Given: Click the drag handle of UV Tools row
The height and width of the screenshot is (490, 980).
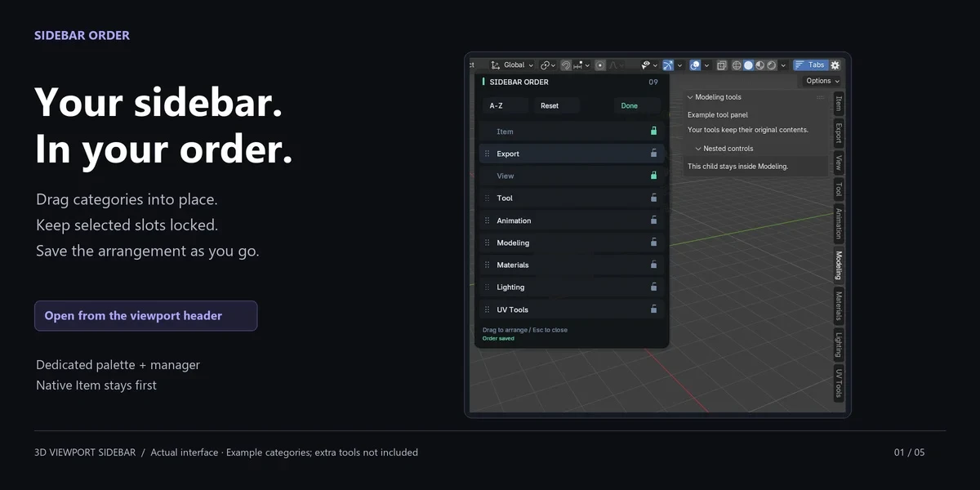Looking at the screenshot, I should [488, 310].
